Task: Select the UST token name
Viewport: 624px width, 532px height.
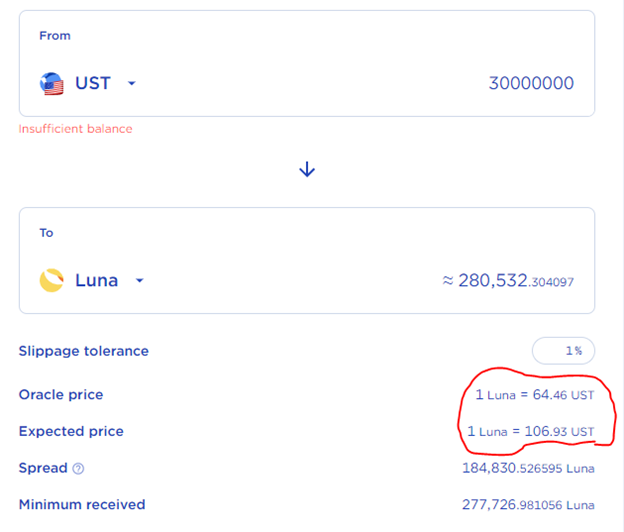Action: pos(93,83)
